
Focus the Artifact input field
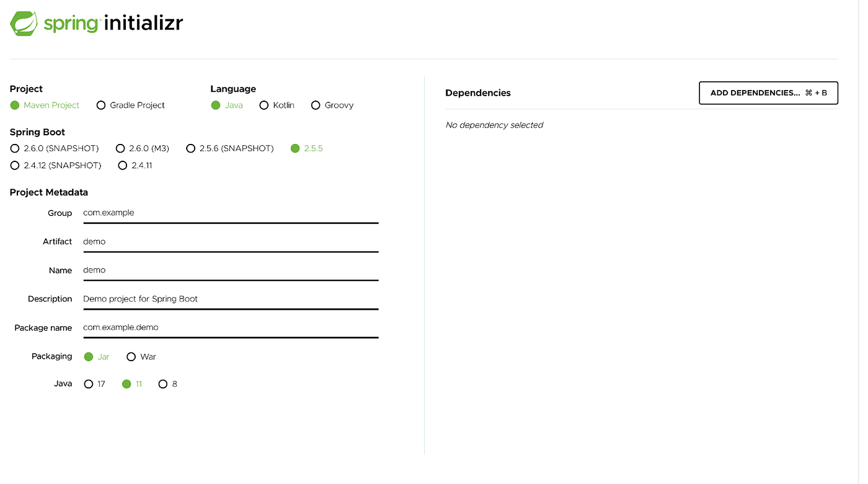(231, 241)
